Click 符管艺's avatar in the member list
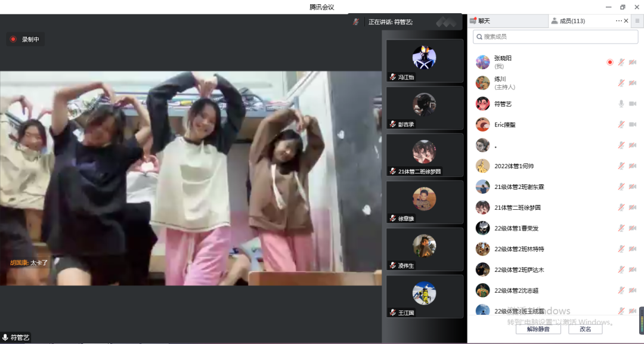 pos(482,104)
